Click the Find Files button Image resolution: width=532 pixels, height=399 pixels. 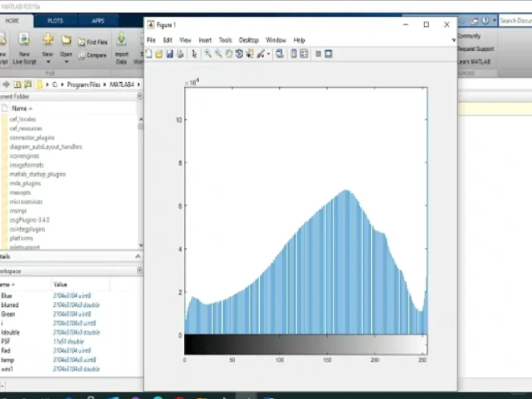(x=93, y=42)
